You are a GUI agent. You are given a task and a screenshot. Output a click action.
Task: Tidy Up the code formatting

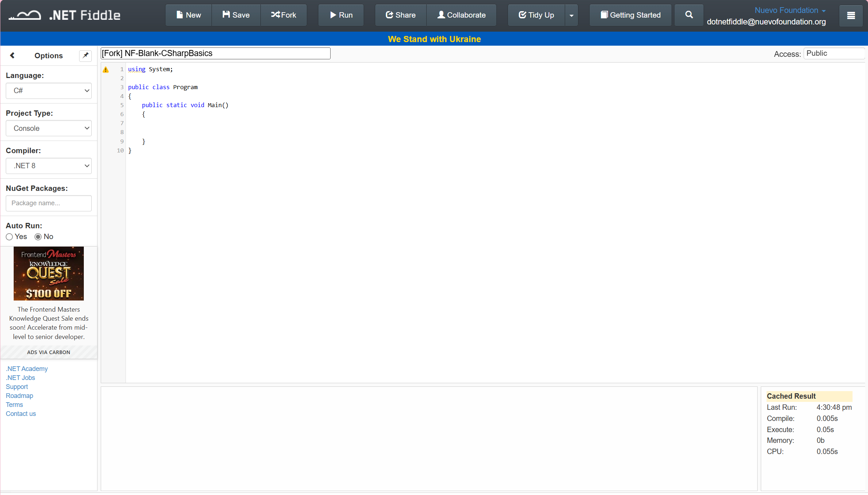pyautogui.click(x=536, y=15)
